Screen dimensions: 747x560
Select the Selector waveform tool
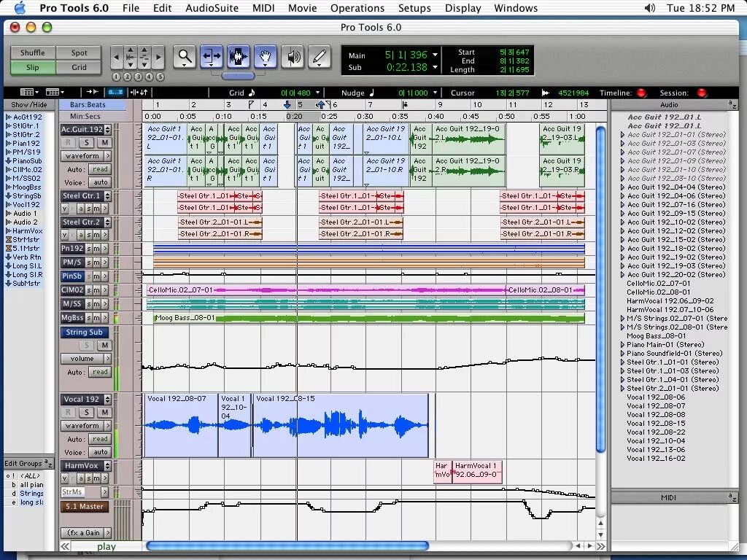(x=239, y=57)
